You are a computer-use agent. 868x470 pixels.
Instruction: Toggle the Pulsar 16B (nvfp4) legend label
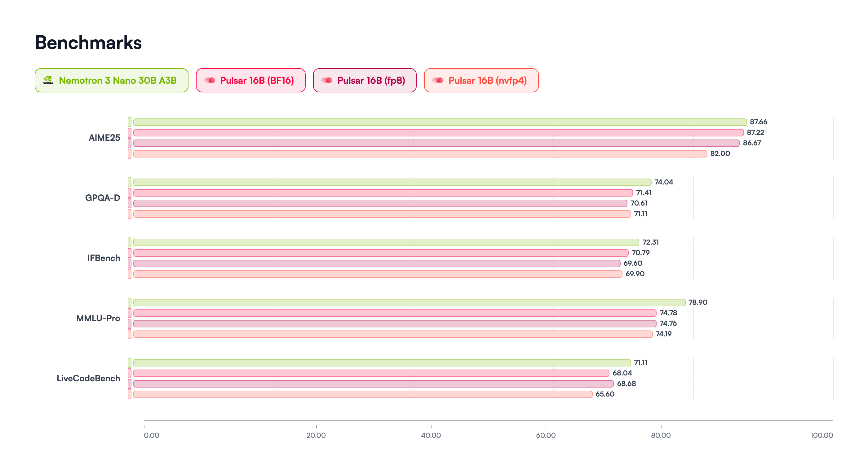pyautogui.click(x=488, y=81)
